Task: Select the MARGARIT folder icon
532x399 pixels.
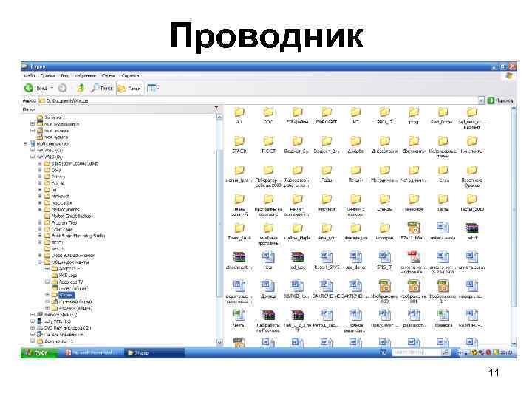Action: click(x=327, y=112)
